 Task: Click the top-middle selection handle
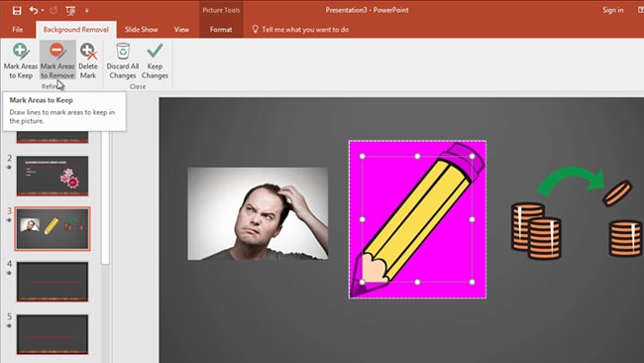pyautogui.click(x=417, y=157)
